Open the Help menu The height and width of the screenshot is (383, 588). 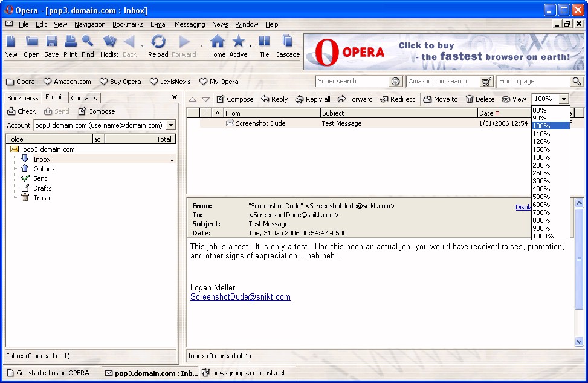[x=272, y=24]
